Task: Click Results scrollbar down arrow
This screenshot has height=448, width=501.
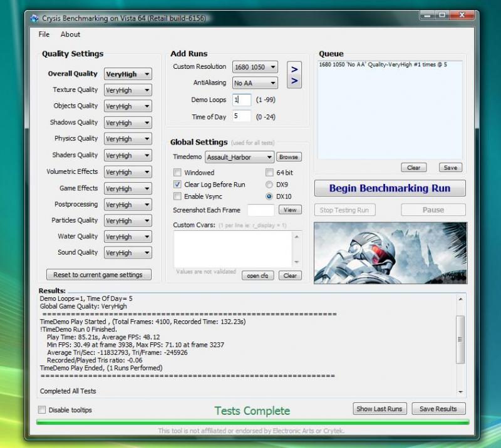Action: pyautogui.click(x=460, y=392)
